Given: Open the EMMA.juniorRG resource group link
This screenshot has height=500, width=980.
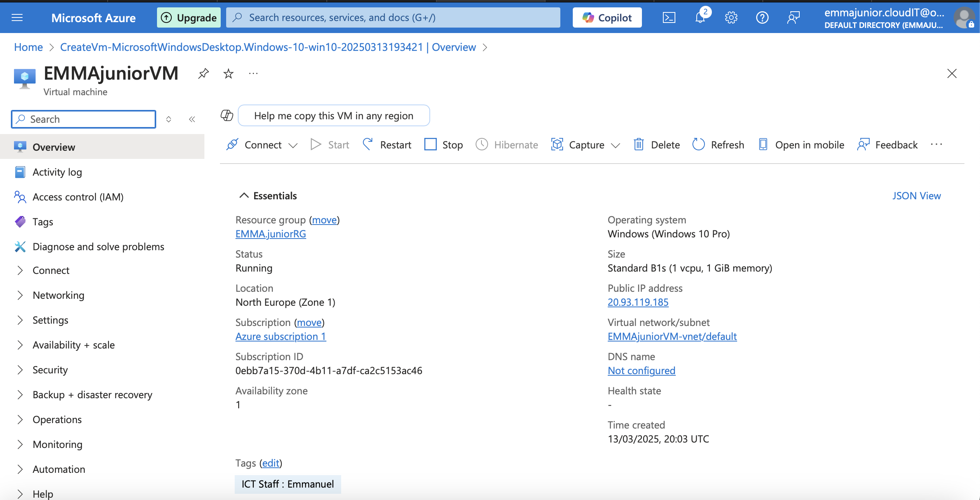Looking at the screenshot, I should (x=271, y=234).
